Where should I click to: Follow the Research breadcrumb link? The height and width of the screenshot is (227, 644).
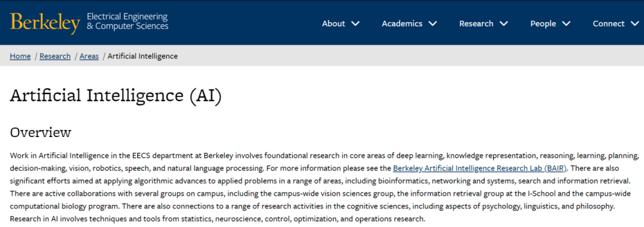(55, 56)
